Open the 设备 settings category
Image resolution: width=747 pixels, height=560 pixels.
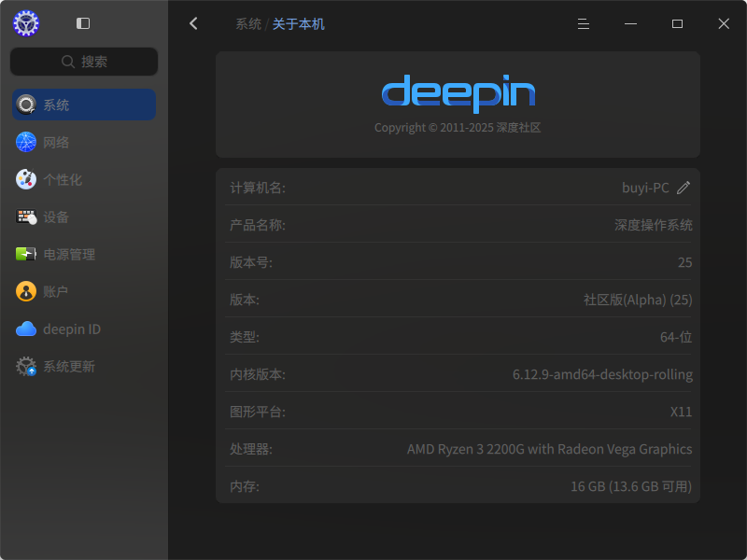tap(84, 217)
